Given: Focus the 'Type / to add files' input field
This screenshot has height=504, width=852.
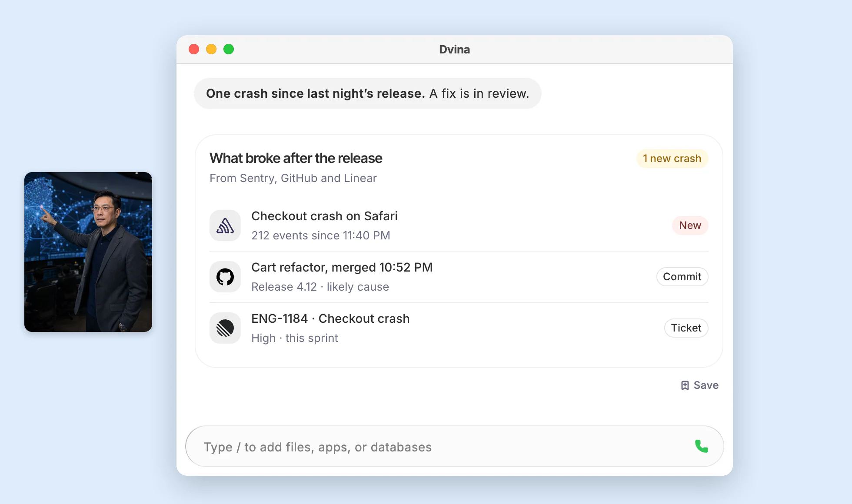Looking at the screenshot, I should (454, 446).
